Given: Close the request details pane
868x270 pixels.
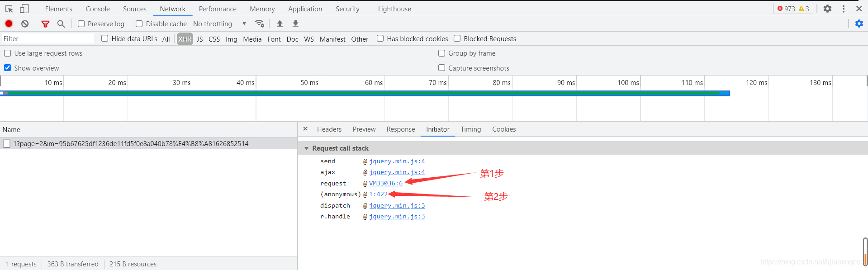Looking at the screenshot, I should 305,129.
